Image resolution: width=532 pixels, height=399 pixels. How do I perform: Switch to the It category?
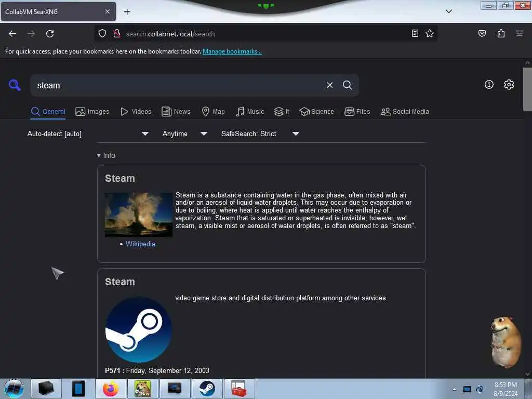282,112
